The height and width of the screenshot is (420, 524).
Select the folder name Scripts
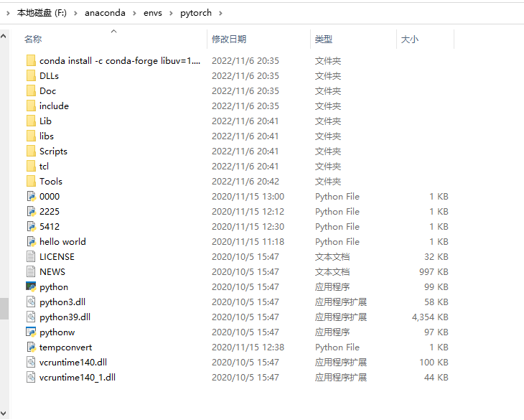[53, 151]
